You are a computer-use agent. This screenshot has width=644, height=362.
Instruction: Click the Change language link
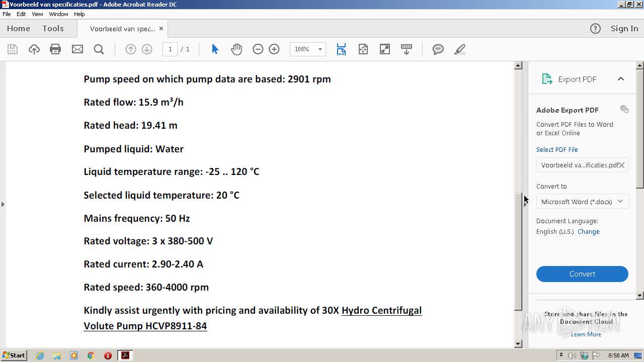(x=589, y=232)
